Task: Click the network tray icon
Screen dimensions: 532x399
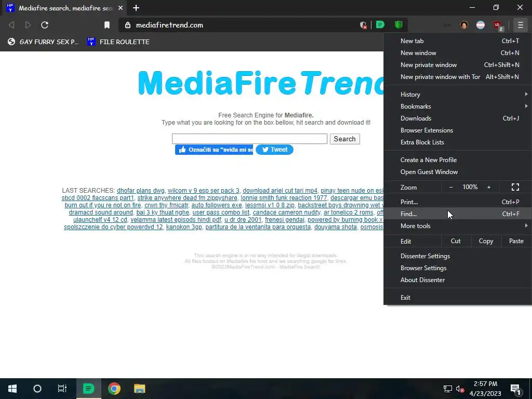Action: click(447, 389)
